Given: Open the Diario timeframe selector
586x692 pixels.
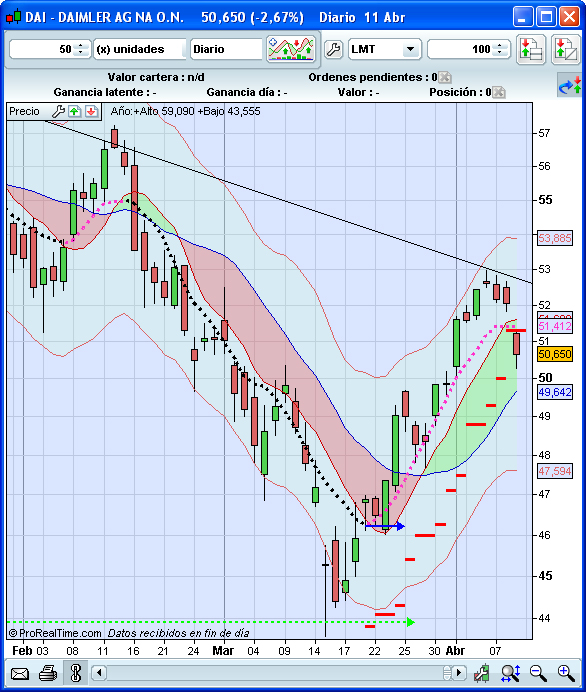Looking at the screenshot, I should pos(227,49).
